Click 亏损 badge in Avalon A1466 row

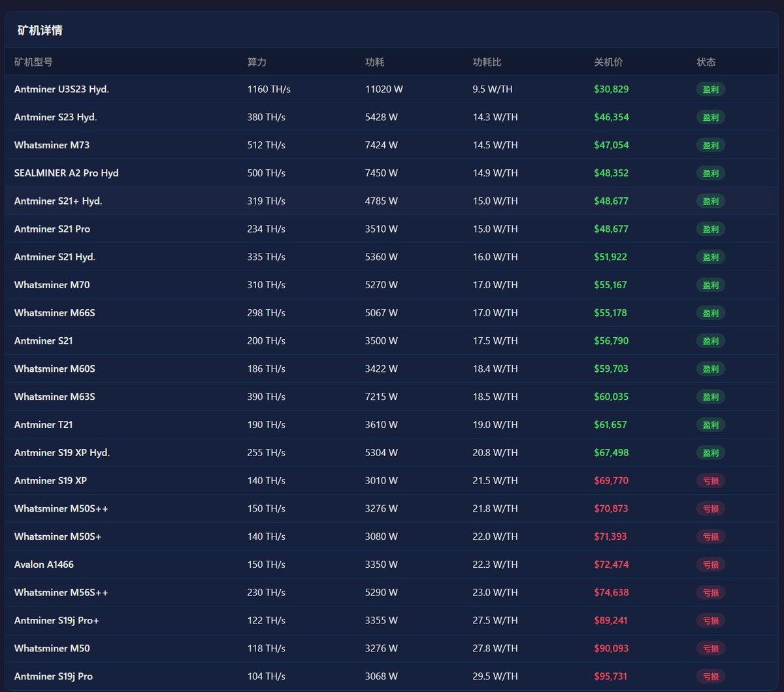click(711, 565)
